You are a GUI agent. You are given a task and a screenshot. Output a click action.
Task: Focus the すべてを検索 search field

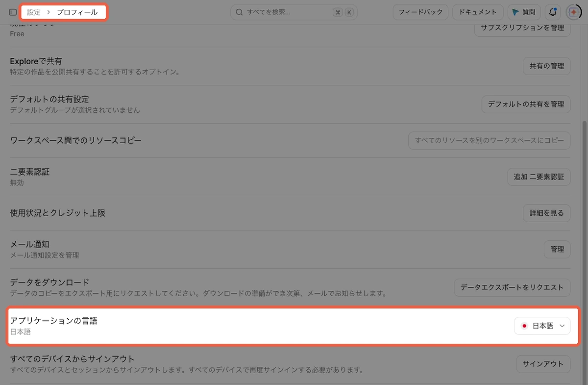click(x=294, y=12)
